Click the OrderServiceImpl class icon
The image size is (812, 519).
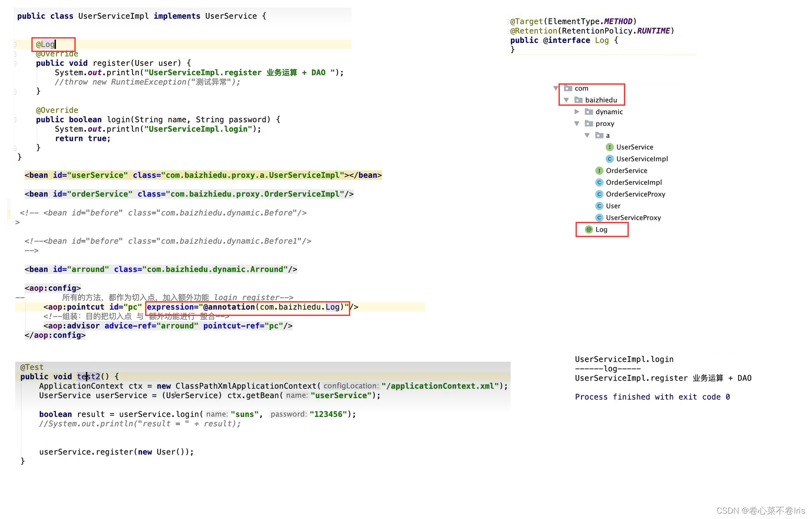click(x=599, y=182)
